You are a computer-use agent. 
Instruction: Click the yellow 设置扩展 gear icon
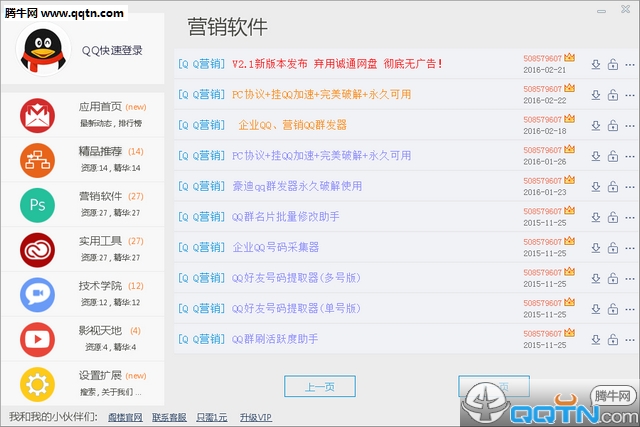coord(39,383)
